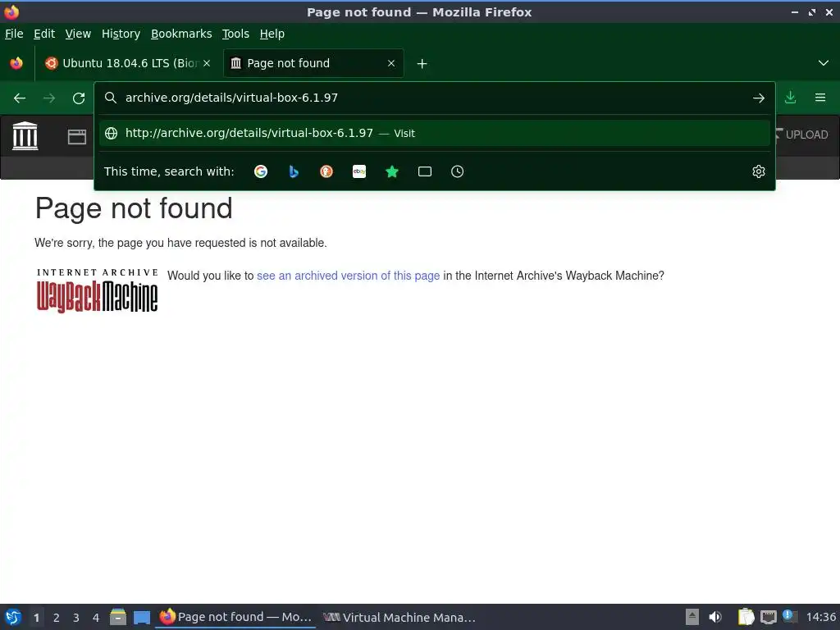The image size is (840, 630).
Task: Open search settings gear
Action: coord(759,171)
